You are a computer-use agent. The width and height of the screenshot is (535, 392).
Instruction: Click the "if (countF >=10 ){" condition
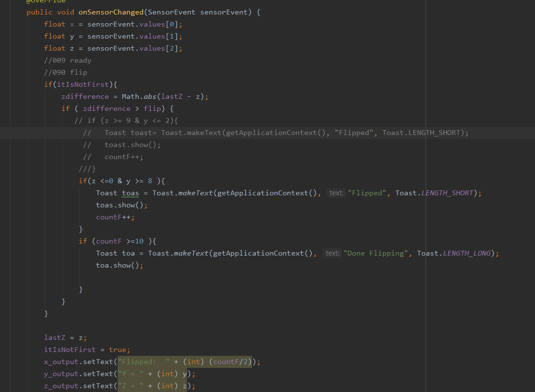(118, 242)
